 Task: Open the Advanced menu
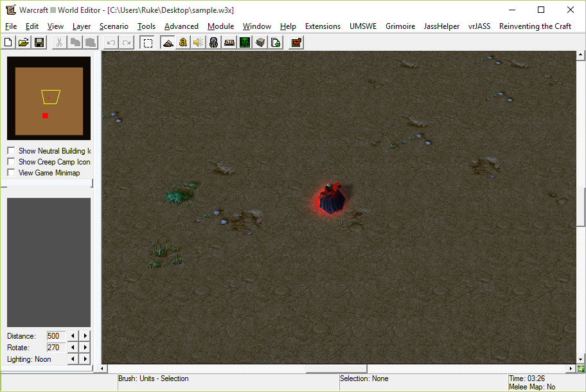(x=181, y=26)
